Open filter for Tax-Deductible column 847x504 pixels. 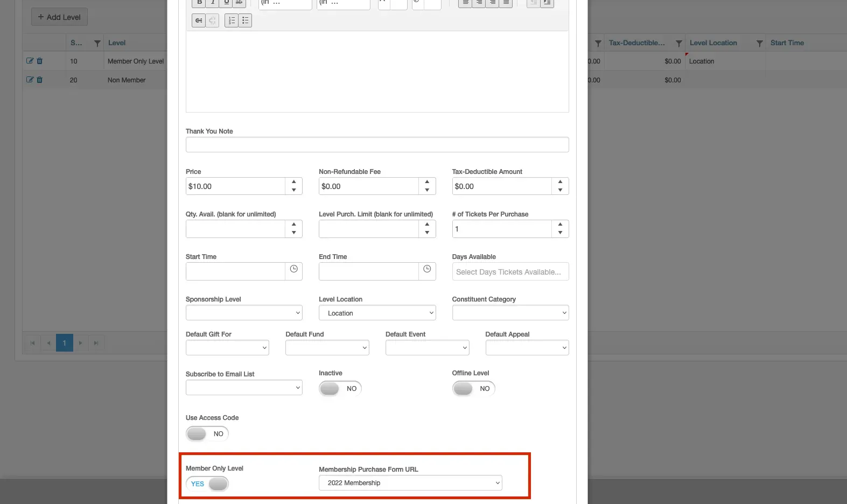point(678,43)
